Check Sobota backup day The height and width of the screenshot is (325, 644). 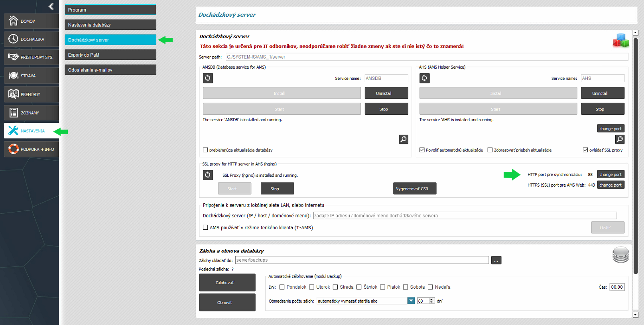406,287
